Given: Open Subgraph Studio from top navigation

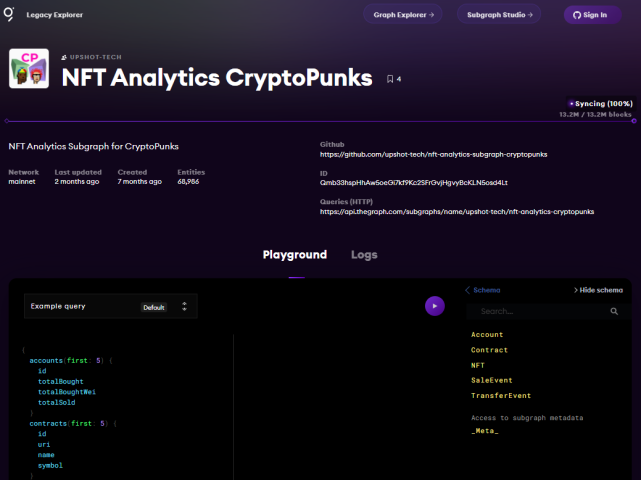Looking at the screenshot, I should [x=499, y=15].
